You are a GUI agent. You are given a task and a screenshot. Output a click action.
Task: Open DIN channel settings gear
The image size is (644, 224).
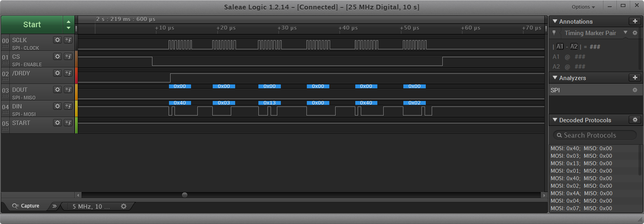coord(58,106)
